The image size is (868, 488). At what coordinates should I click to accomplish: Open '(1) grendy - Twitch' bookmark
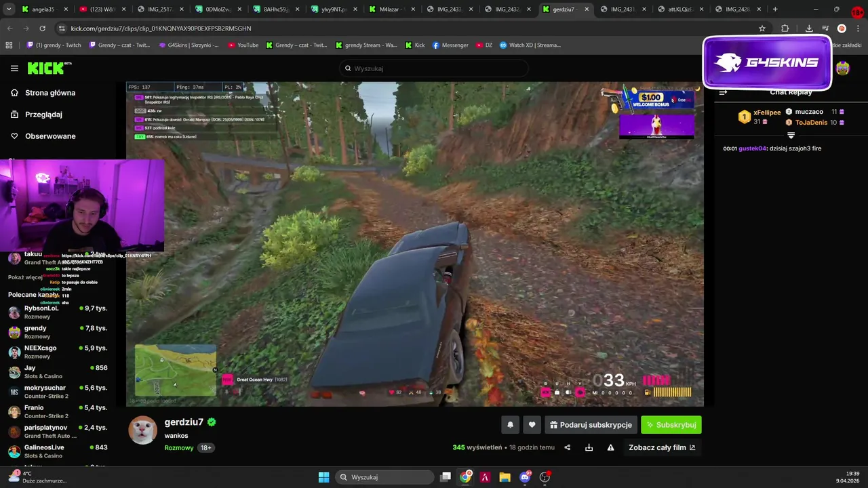(54, 45)
